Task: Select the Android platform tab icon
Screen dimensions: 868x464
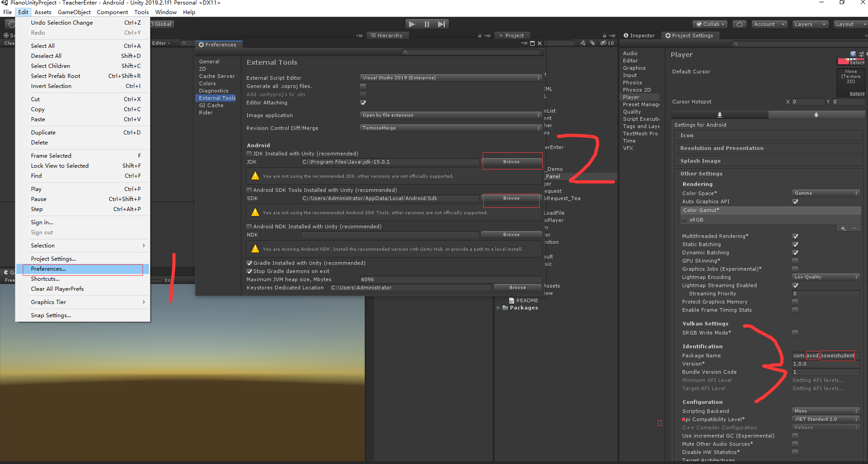Action: [x=816, y=115]
